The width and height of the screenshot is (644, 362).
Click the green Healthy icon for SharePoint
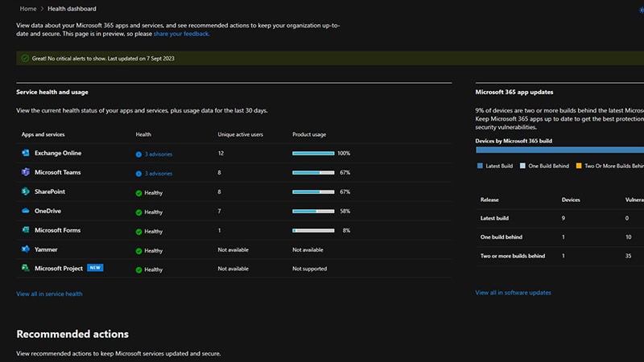pos(138,193)
